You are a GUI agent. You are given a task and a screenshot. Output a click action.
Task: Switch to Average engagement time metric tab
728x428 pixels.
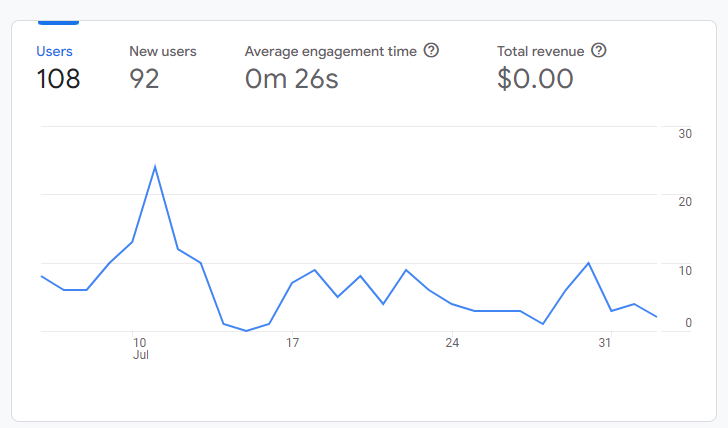click(331, 51)
